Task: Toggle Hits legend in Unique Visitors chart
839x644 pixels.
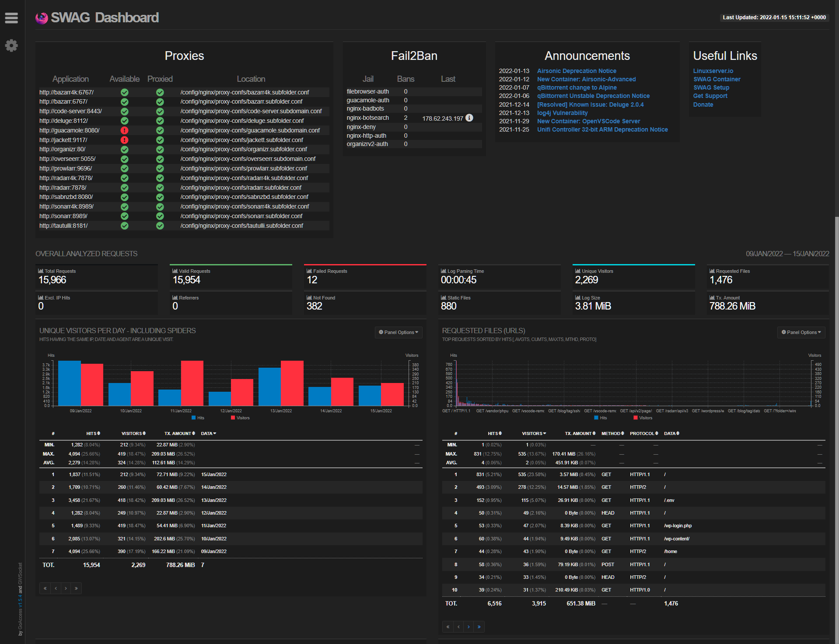Action: (198, 418)
